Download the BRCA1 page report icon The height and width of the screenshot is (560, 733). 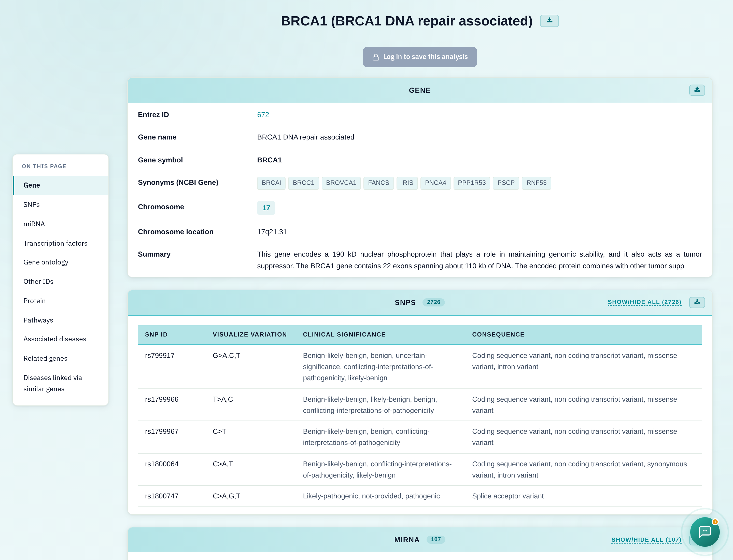point(549,21)
